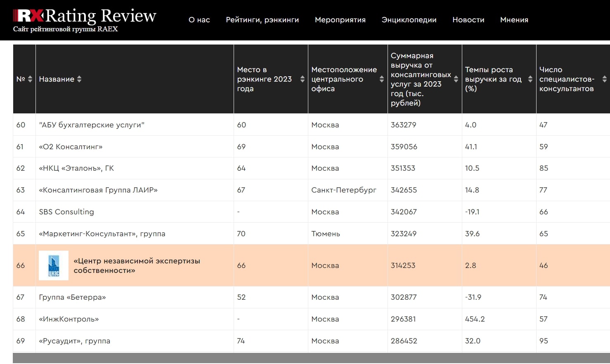
Task: Click row number 68
Action: click(21, 319)
